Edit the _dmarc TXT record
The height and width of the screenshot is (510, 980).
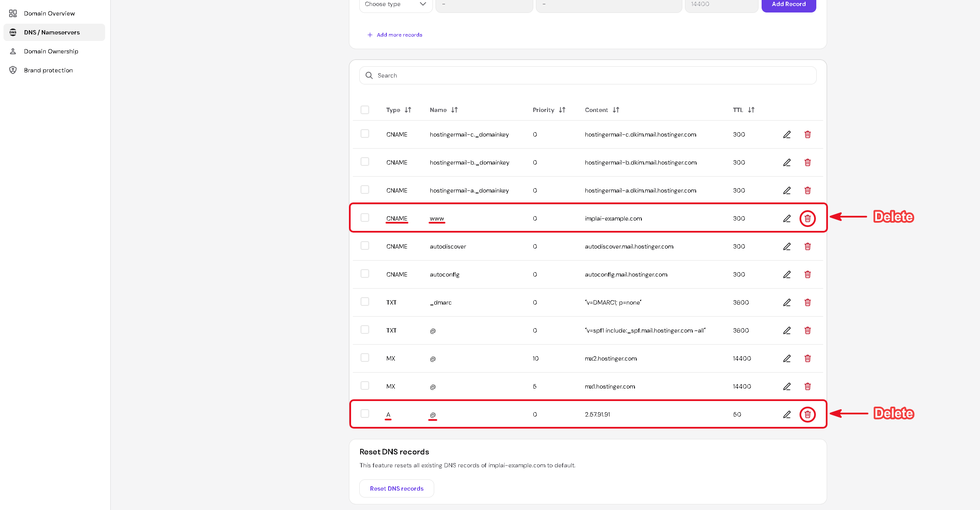point(787,302)
